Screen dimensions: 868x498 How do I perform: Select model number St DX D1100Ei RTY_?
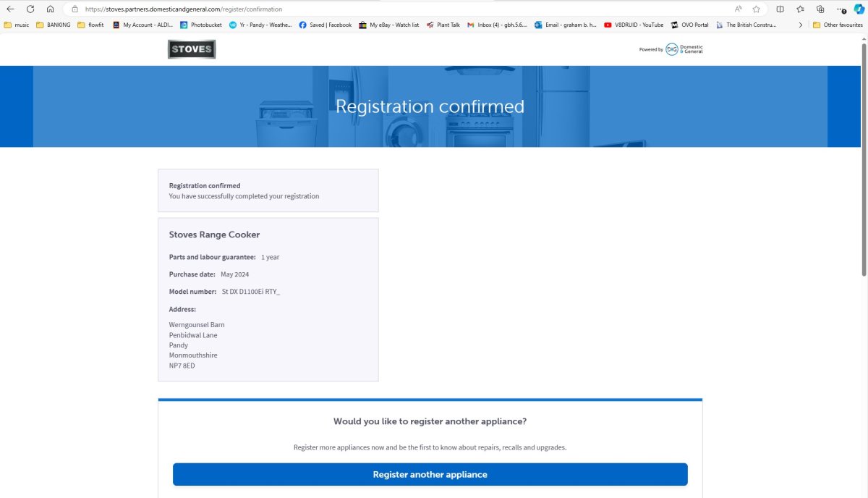[251, 292]
